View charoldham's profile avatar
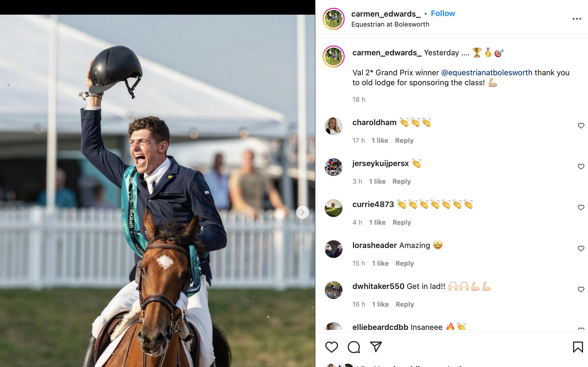This screenshot has width=588, height=367. coord(334,126)
